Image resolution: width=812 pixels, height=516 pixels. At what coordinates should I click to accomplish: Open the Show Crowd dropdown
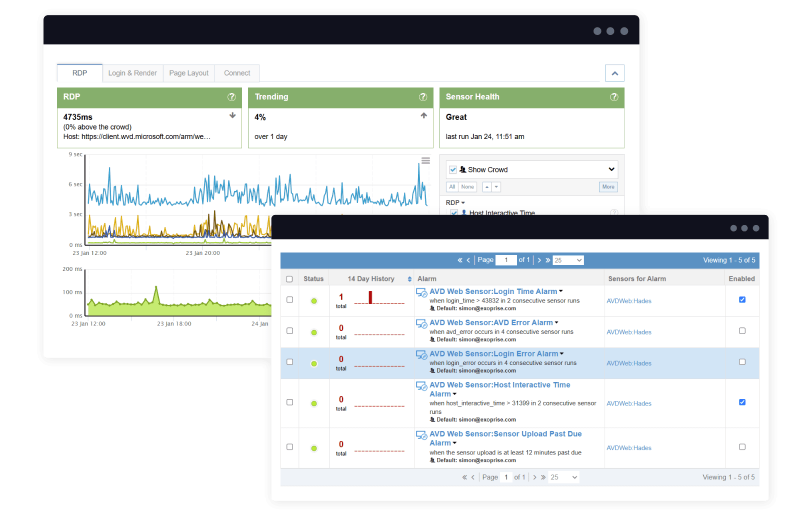(611, 169)
